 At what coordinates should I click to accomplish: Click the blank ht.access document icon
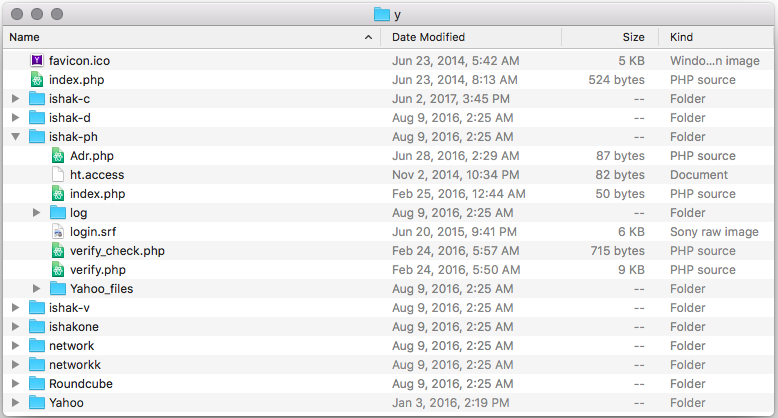pos(58,175)
